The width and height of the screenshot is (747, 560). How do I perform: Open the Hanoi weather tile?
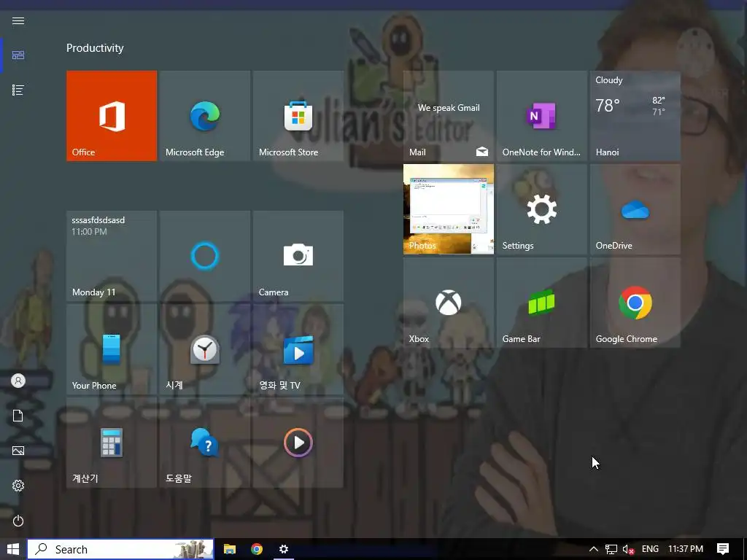coord(635,116)
